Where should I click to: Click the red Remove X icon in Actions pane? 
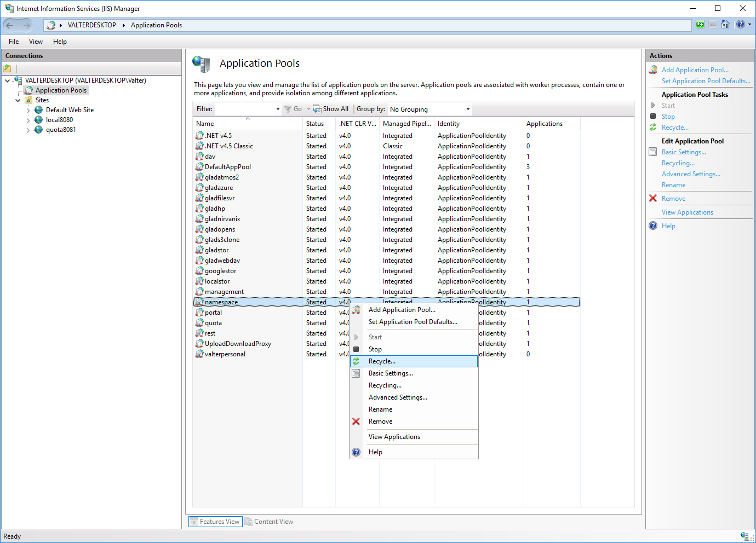click(x=653, y=199)
